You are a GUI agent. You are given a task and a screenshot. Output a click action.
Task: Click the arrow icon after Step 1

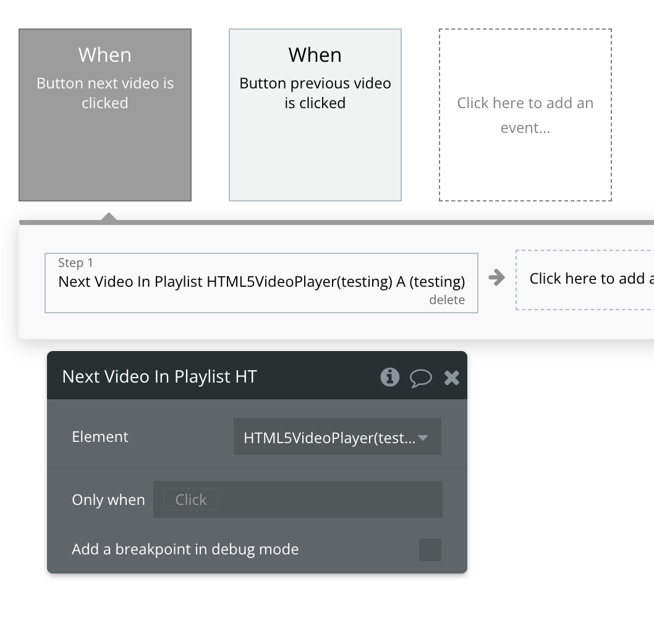pyautogui.click(x=496, y=278)
